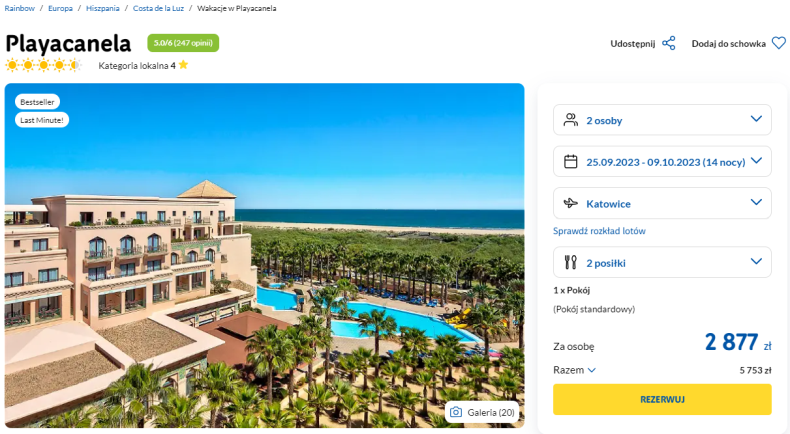Select the Europa breadcrumb link
The width and height of the screenshot is (790, 434).
coord(60,8)
